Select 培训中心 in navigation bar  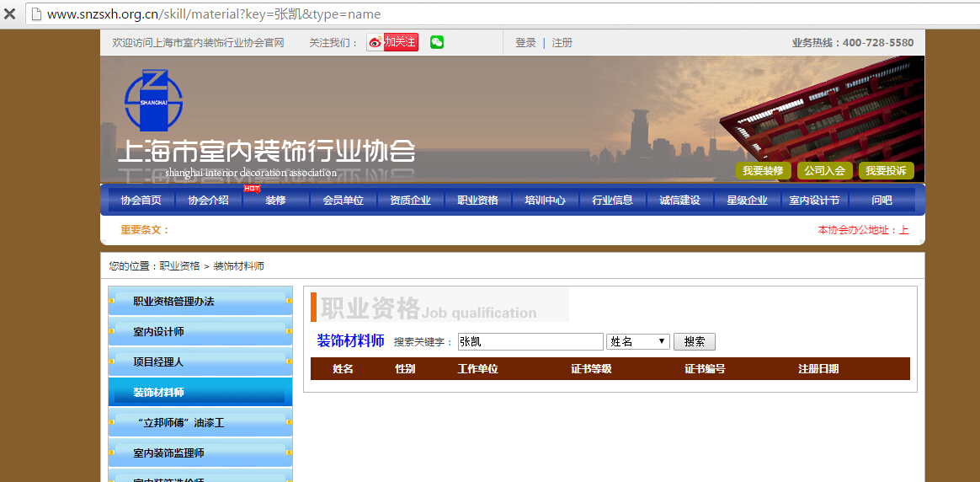(545, 200)
